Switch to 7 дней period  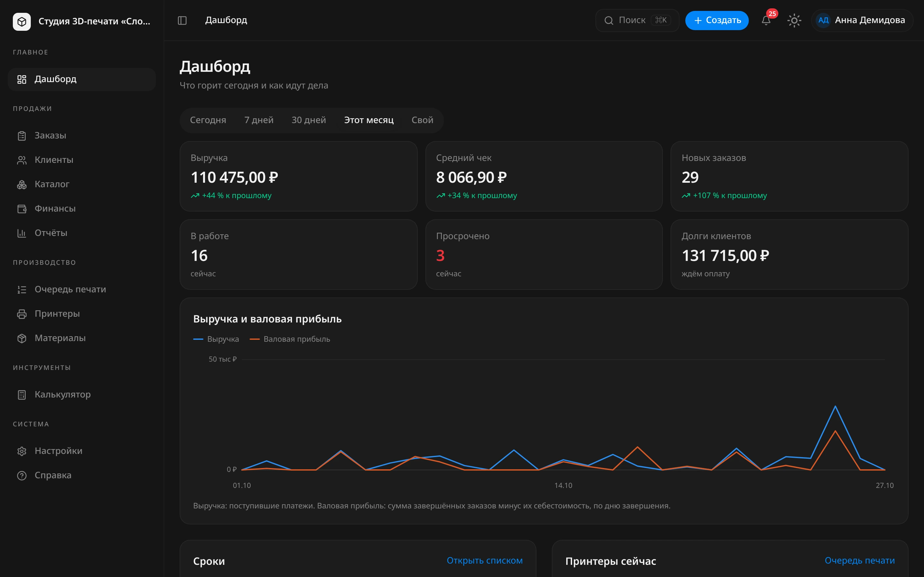(x=259, y=120)
